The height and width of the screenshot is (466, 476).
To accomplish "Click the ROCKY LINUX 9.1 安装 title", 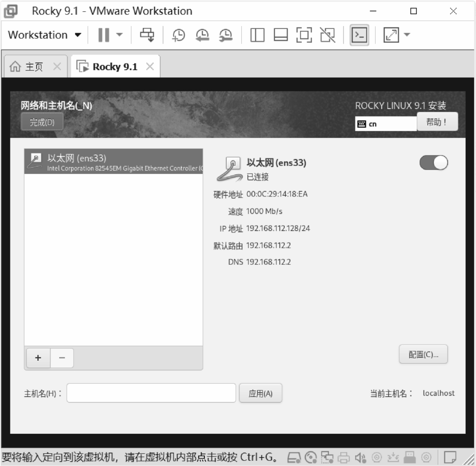I will (400, 106).
